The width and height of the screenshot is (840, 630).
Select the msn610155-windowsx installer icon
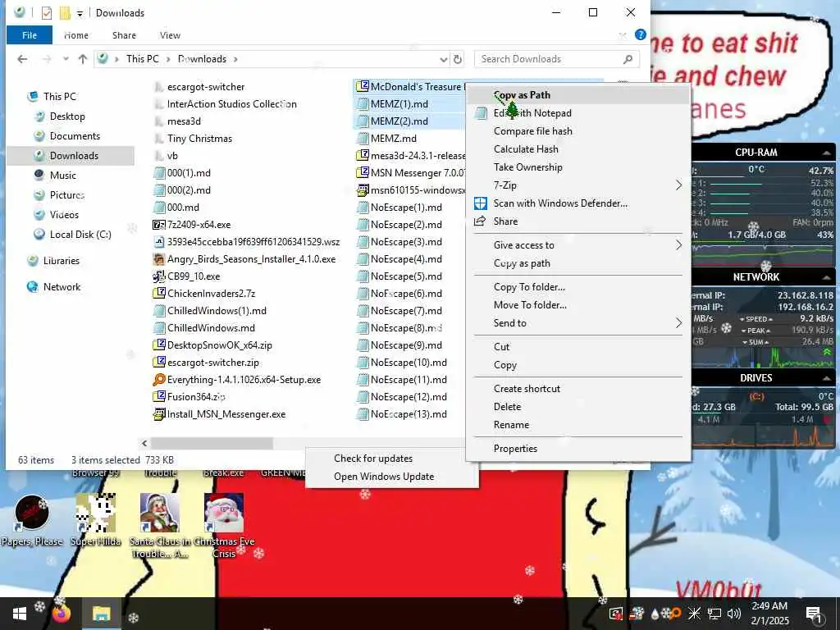coord(363,190)
